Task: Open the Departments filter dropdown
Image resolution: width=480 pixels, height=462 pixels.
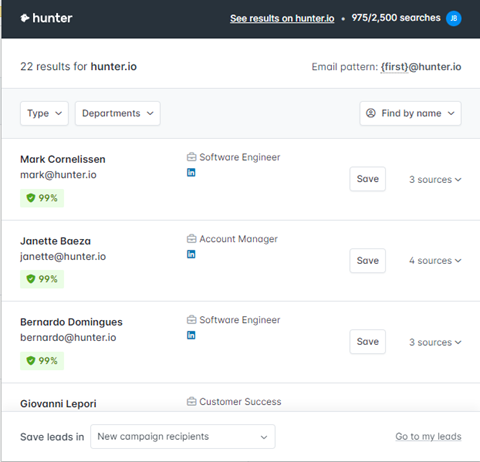Action: pos(118,114)
